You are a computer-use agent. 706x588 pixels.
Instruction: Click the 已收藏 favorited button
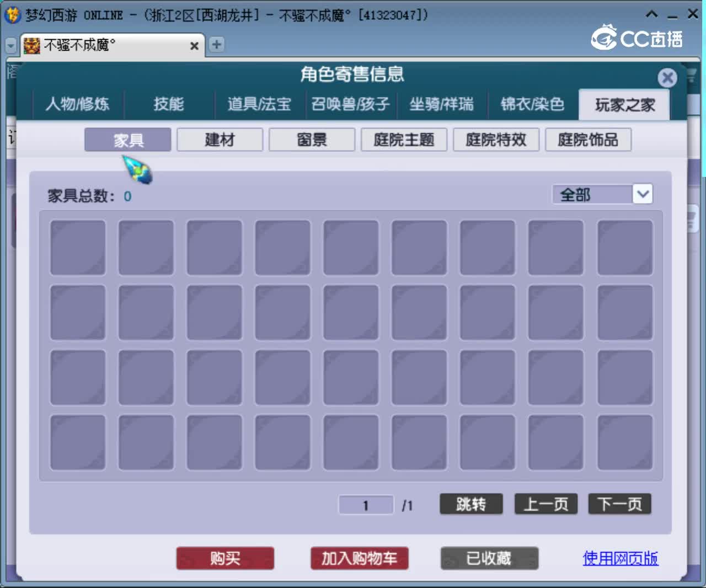489,558
